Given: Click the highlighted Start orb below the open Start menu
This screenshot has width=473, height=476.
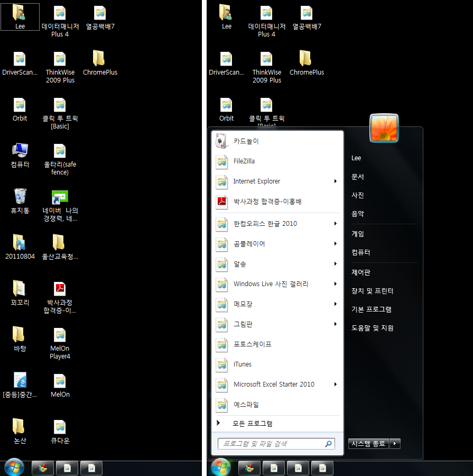Looking at the screenshot, I should [220, 467].
